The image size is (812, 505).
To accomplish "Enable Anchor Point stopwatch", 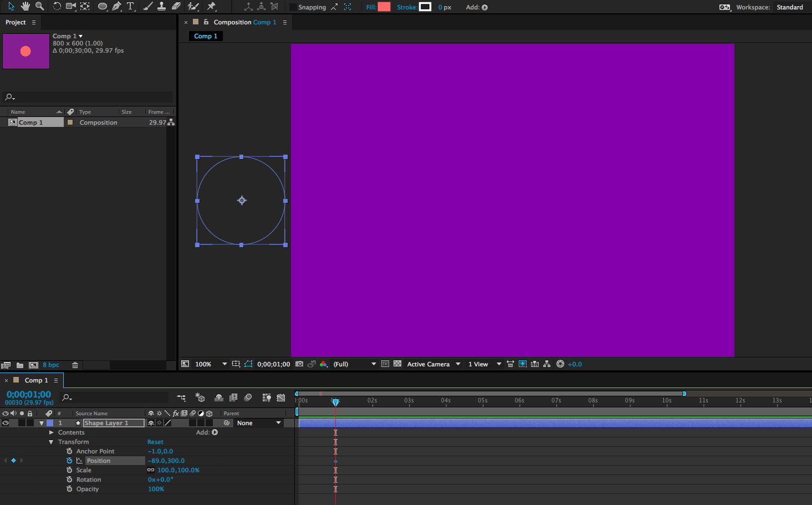I will point(69,451).
